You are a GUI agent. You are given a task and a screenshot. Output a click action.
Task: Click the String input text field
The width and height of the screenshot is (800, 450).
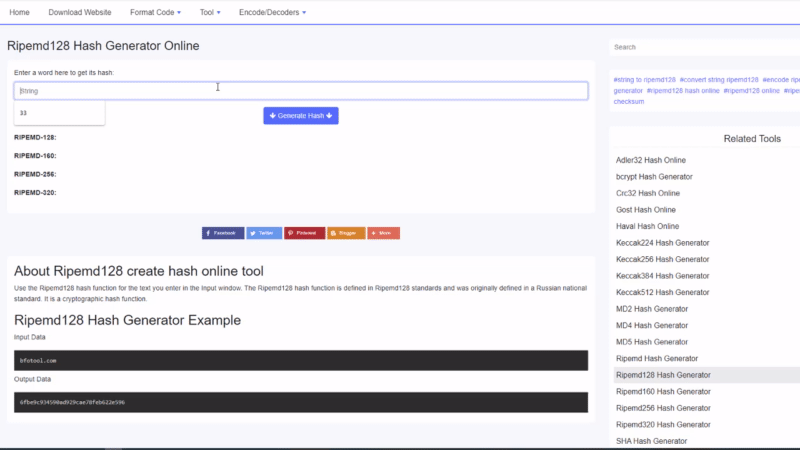[x=300, y=91]
